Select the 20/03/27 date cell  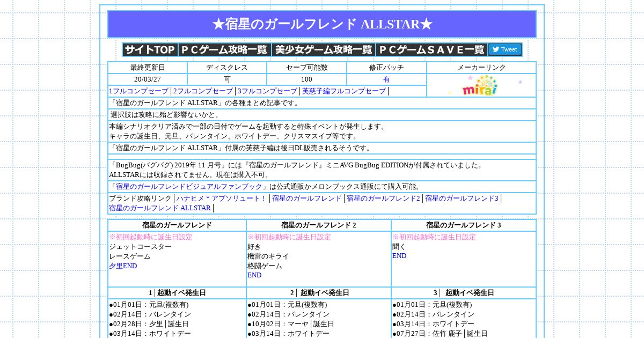click(x=148, y=79)
